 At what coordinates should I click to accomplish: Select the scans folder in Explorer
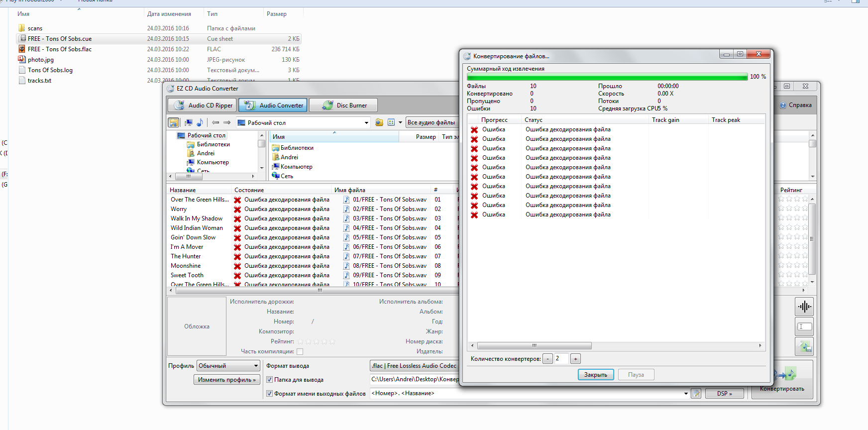(35, 28)
